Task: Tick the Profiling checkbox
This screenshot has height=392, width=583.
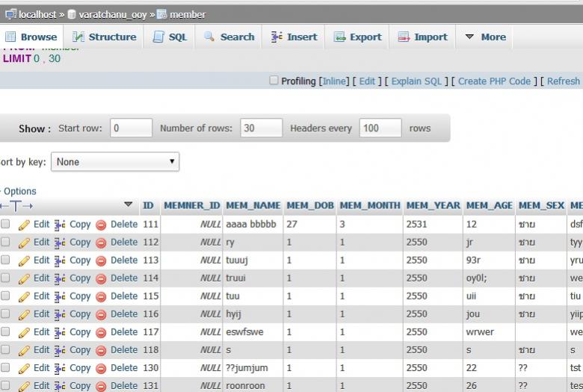Action: 274,80
